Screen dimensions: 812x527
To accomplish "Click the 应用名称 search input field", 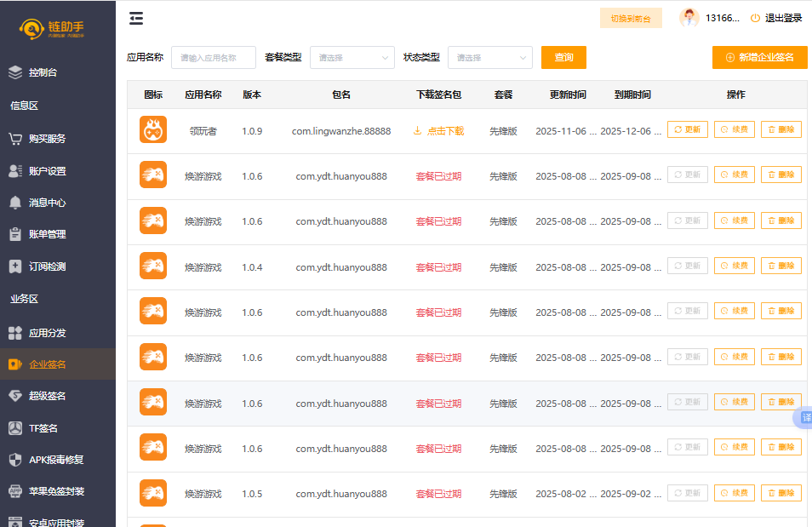I will pyautogui.click(x=213, y=58).
